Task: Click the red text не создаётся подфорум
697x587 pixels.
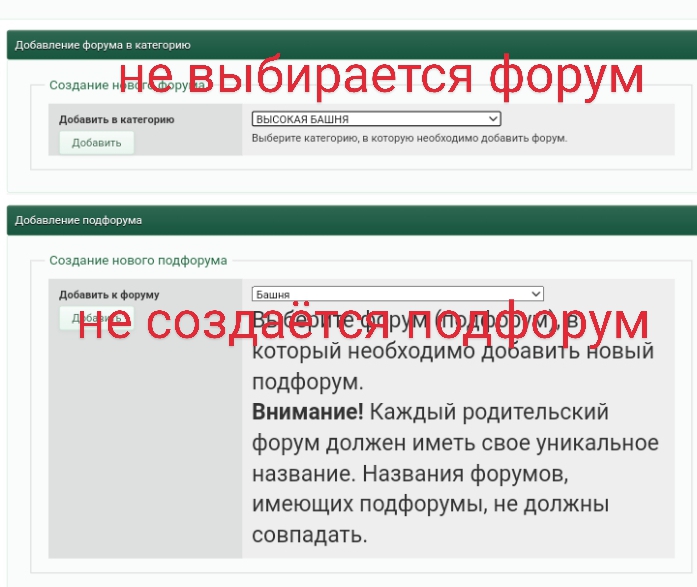Action: [364, 323]
